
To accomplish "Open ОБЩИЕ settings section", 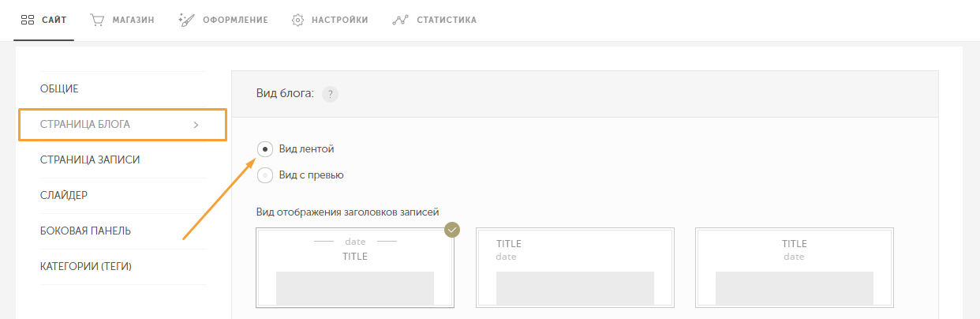I will coord(59,89).
